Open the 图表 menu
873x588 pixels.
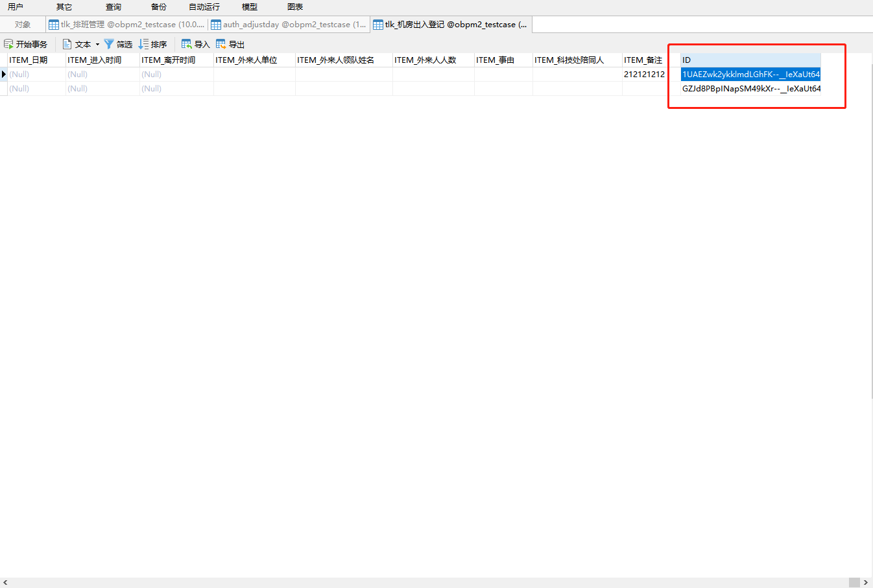[295, 6]
